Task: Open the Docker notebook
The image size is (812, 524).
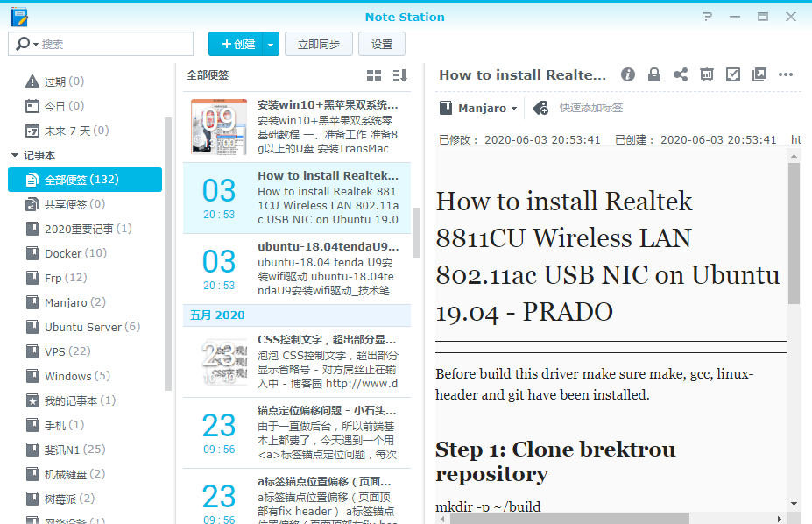Action: [x=84, y=253]
